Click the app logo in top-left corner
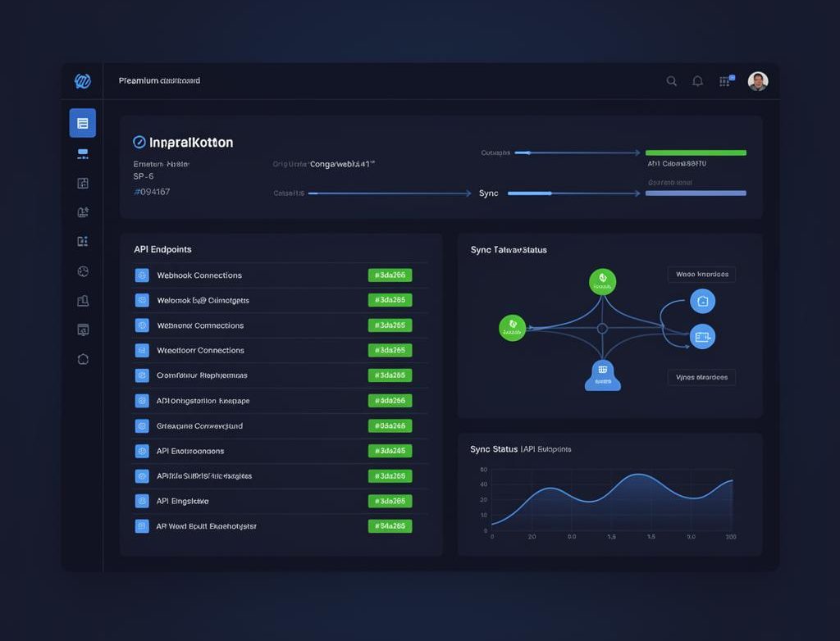The height and width of the screenshot is (641, 840). click(82, 81)
